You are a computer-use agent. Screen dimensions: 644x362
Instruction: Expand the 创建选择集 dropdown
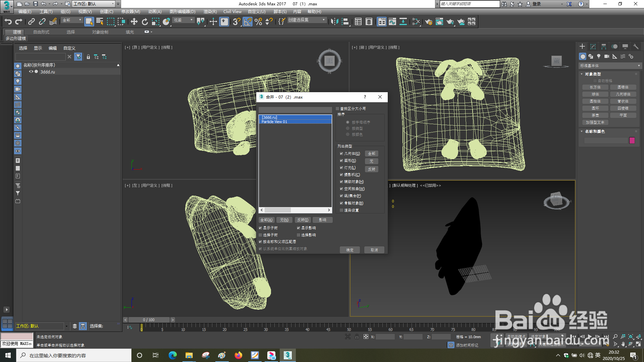[323, 20]
